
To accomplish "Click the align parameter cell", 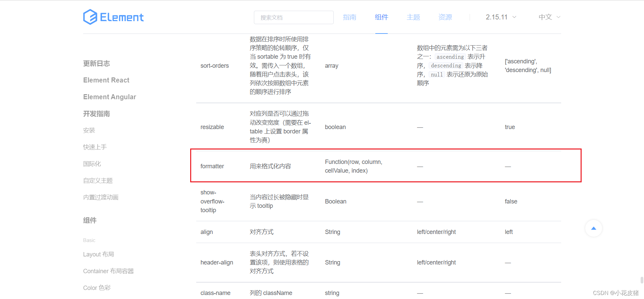I will [x=207, y=232].
